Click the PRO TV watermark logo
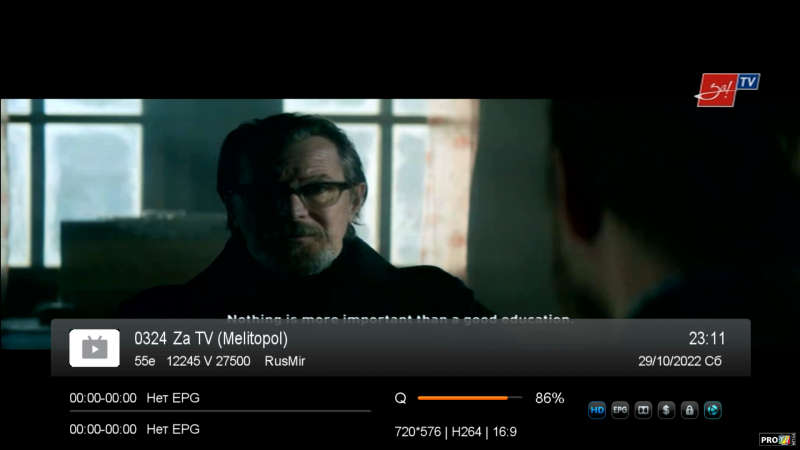 click(x=777, y=439)
